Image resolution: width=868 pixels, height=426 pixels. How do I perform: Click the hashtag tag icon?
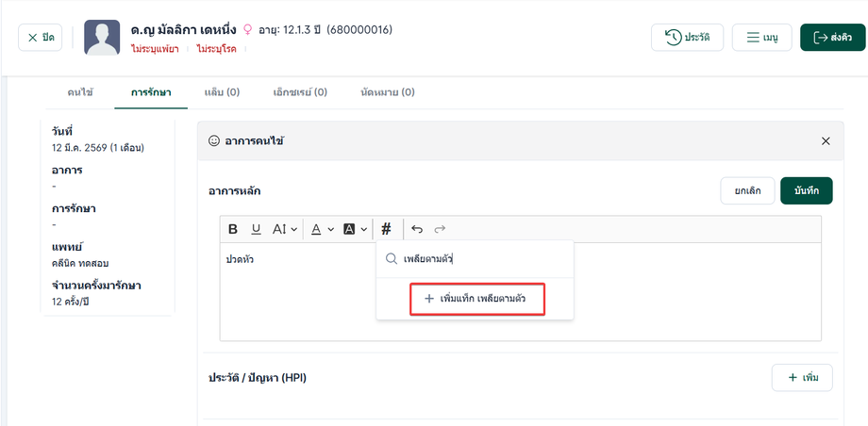point(387,228)
